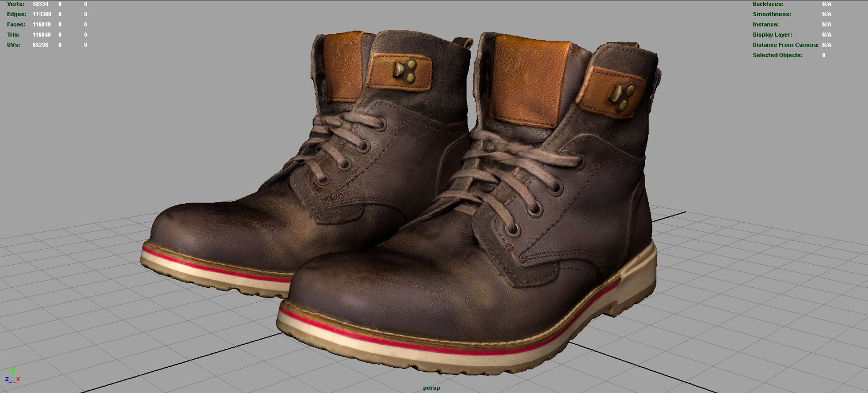Click the Display Layer: label

[772, 35]
